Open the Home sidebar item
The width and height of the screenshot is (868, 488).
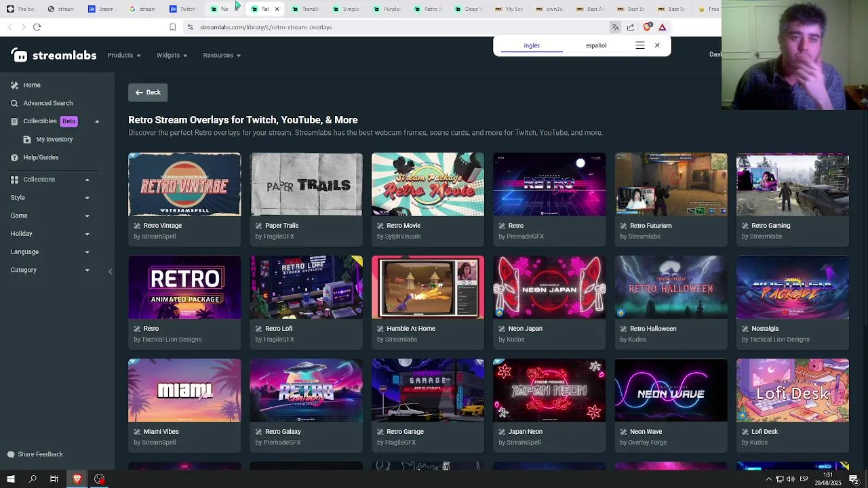point(32,85)
